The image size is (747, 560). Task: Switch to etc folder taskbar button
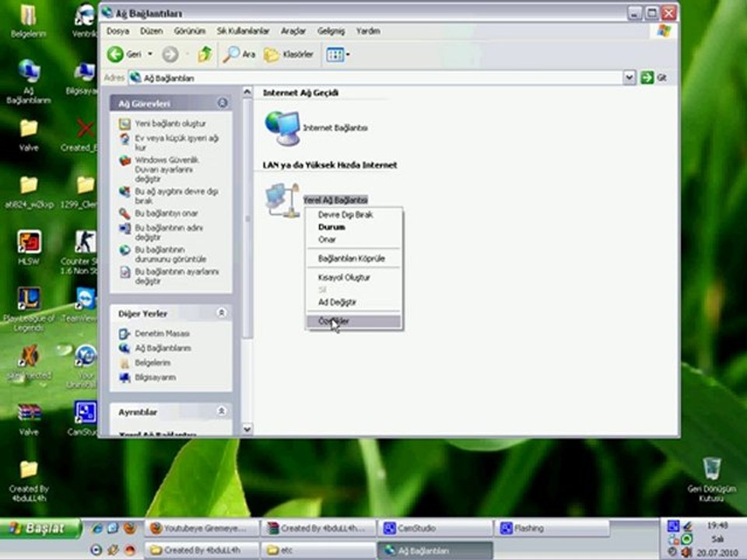(x=318, y=551)
